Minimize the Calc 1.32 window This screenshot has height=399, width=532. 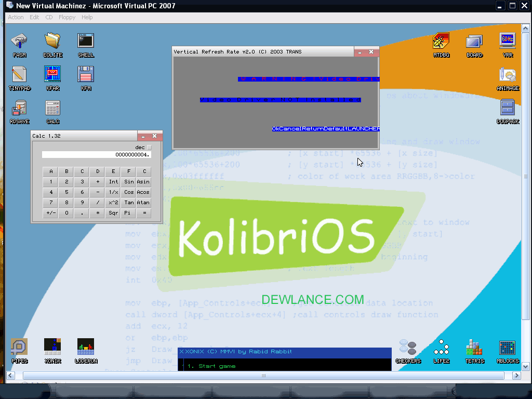143,136
